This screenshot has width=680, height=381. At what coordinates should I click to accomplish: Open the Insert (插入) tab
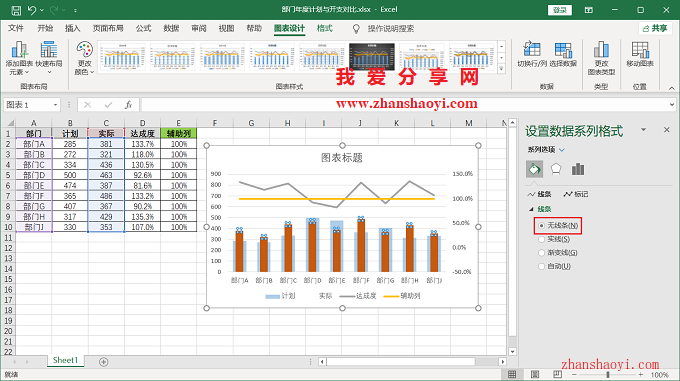point(72,28)
